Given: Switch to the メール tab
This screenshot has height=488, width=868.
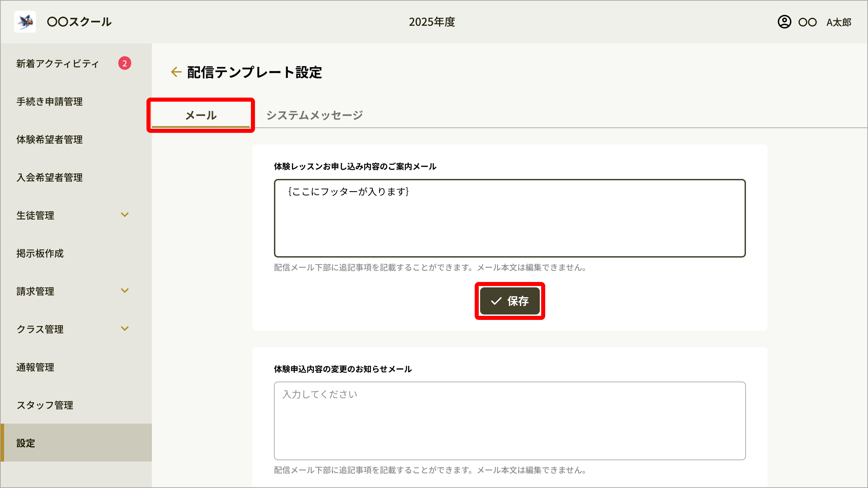Looking at the screenshot, I should tap(201, 115).
